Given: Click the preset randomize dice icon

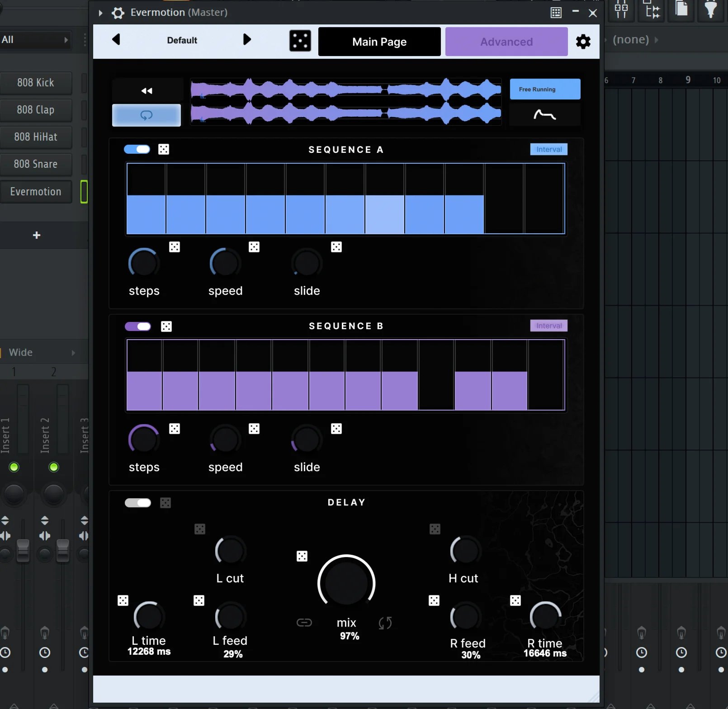Looking at the screenshot, I should (x=300, y=41).
